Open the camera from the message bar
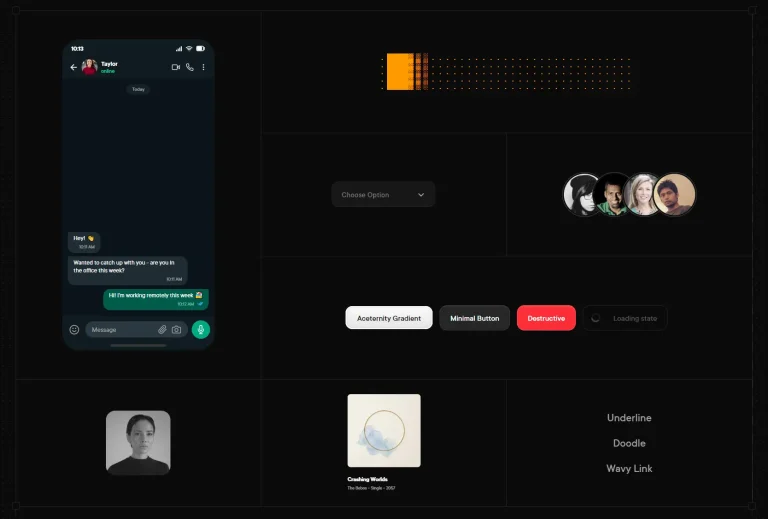 tap(176, 330)
